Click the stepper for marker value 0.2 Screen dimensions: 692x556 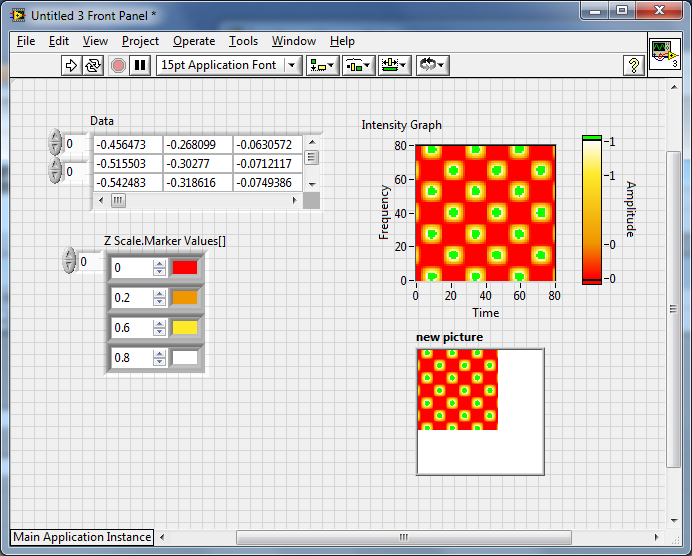[x=159, y=298]
